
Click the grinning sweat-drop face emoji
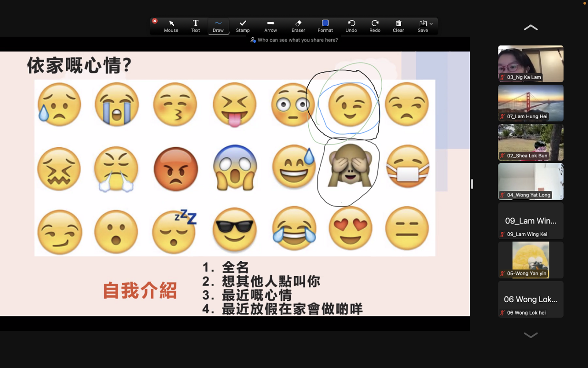(x=294, y=167)
